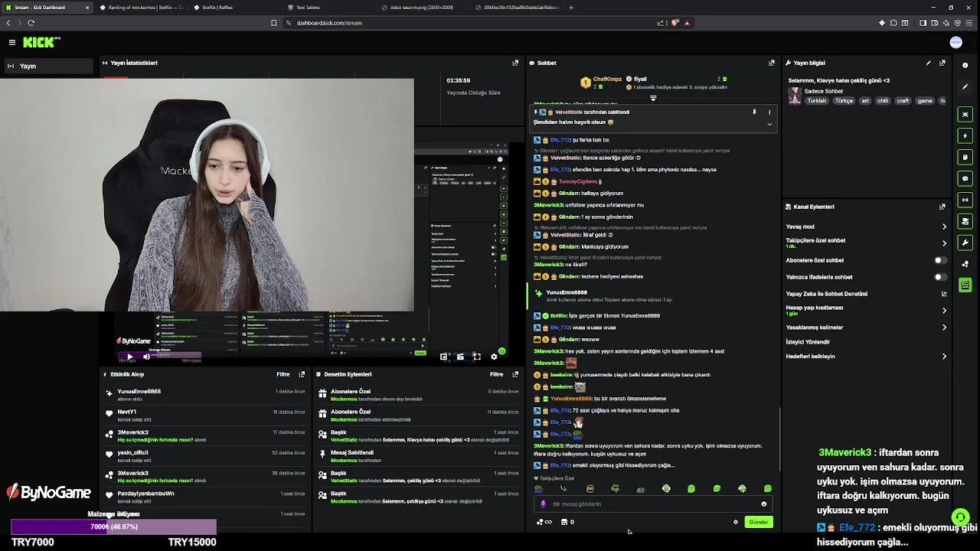The image size is (980, 551).
Task: Click the clapperboard icon in right sidebar
Action: coord(965,285)
